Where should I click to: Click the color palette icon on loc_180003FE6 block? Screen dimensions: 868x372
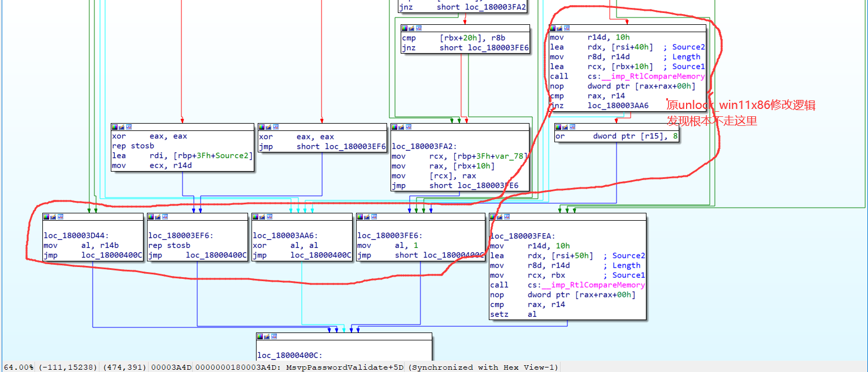[x=360, y=217]
